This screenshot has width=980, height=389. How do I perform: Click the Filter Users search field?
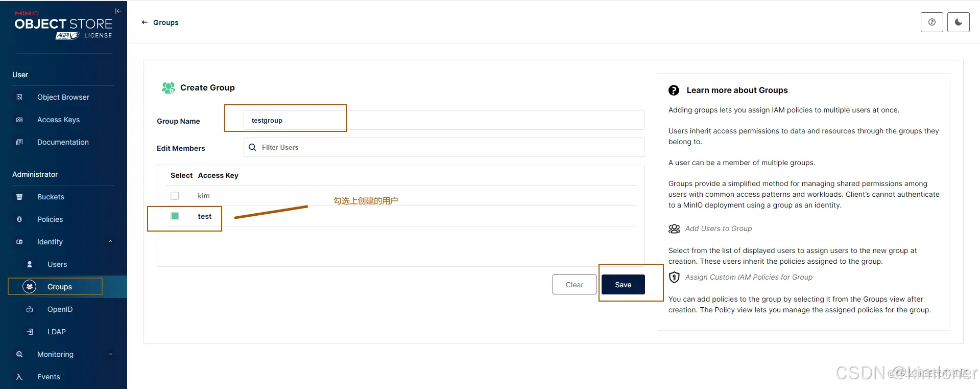click(x=444, y=147)
